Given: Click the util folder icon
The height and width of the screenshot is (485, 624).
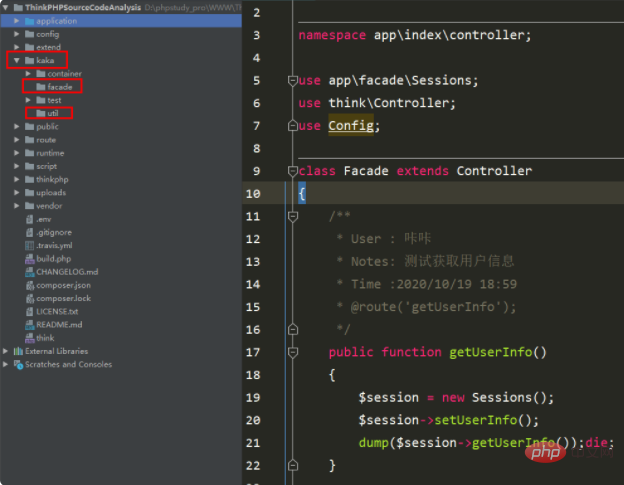Looking at the screenshot, I should click(41, 113).
